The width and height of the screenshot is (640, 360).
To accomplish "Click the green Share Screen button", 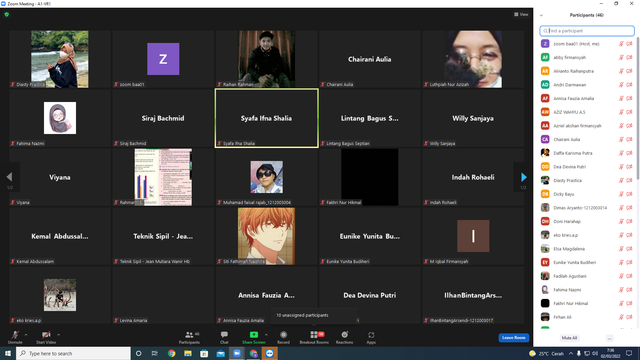I will click(x=253, y=337).
